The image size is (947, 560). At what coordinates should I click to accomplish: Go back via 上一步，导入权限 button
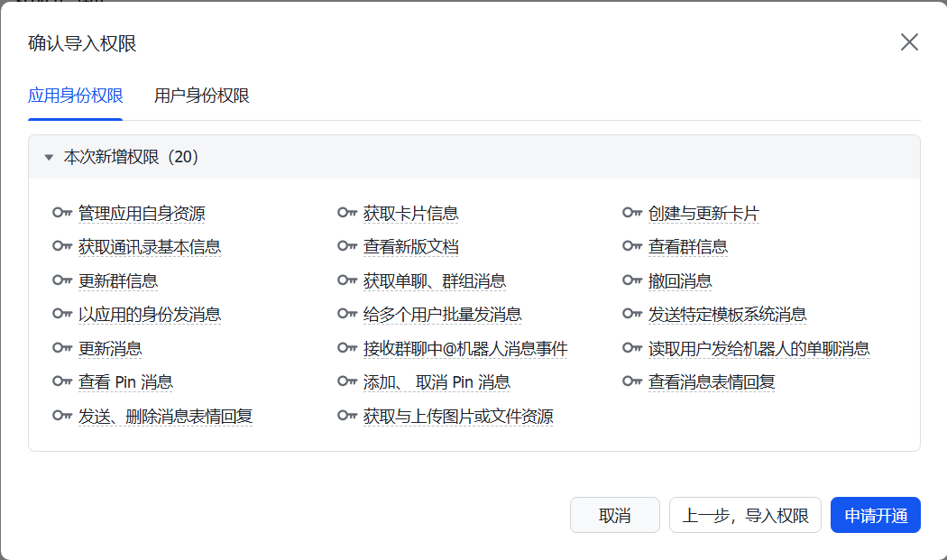coord(745,515)
